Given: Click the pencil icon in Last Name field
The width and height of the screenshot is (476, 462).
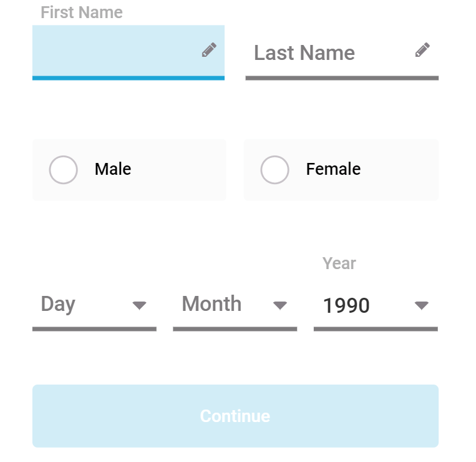Looking at the screenshot, I should [422, 50].
